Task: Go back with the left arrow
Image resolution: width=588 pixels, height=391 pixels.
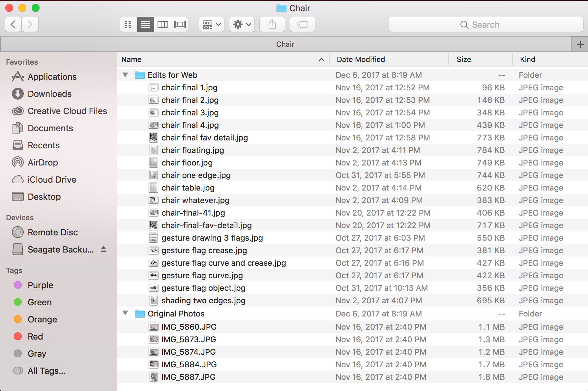Action: coord(13,24)
